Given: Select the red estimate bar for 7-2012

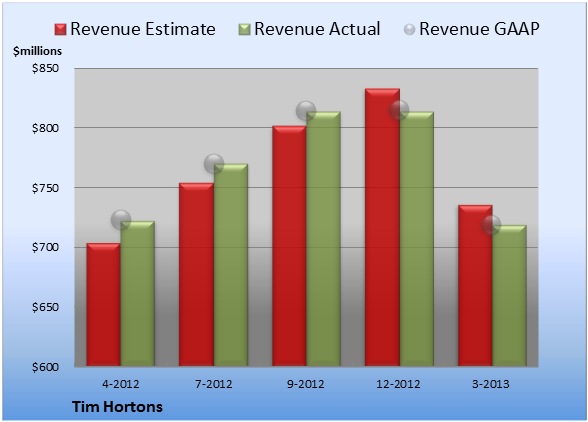Looking at the screenshot, I should 196,275.
